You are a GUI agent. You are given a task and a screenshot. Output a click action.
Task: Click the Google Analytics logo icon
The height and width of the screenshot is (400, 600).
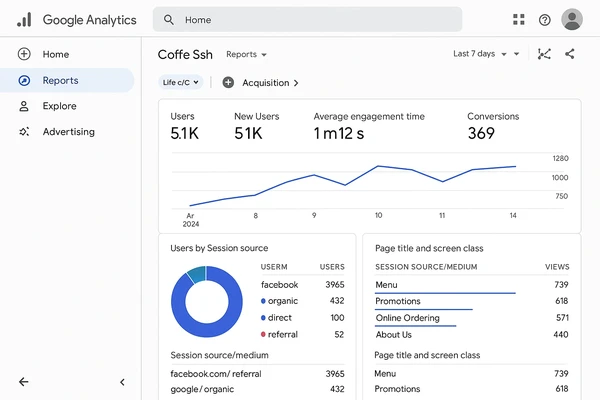[24, 20]
